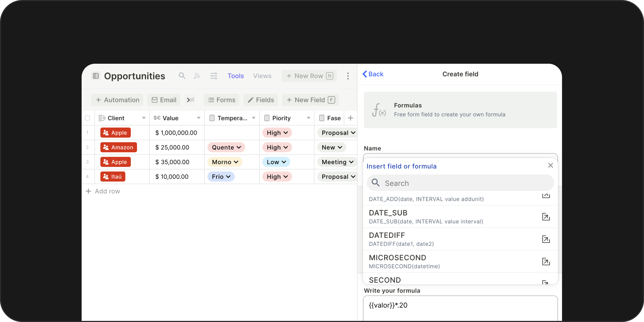Insert DATE_SUB formula using arrow icon
Screen dimensions: 644x322
click(546, 217)
